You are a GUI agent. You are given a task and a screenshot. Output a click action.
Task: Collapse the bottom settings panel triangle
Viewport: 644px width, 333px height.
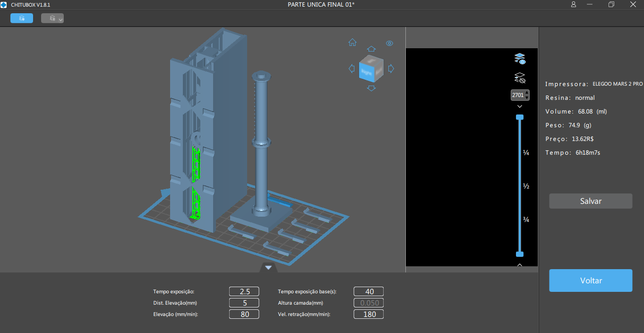point(268,268)
